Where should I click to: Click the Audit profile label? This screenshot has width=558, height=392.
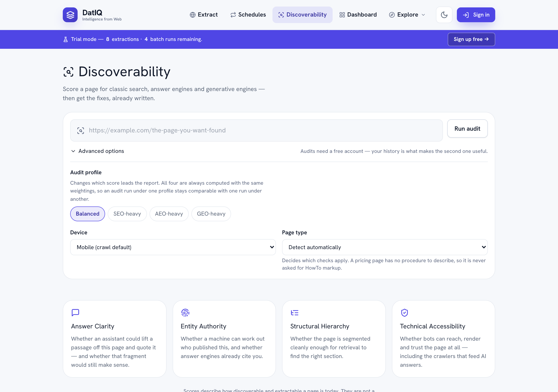[x=86, y=172]
